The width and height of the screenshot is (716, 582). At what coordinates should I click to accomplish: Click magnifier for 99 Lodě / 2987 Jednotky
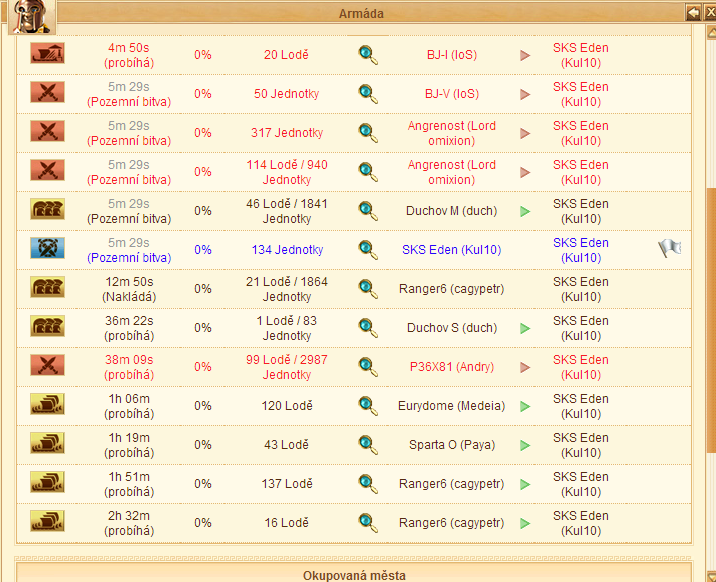pyautogui.click(x=368, y=367)
